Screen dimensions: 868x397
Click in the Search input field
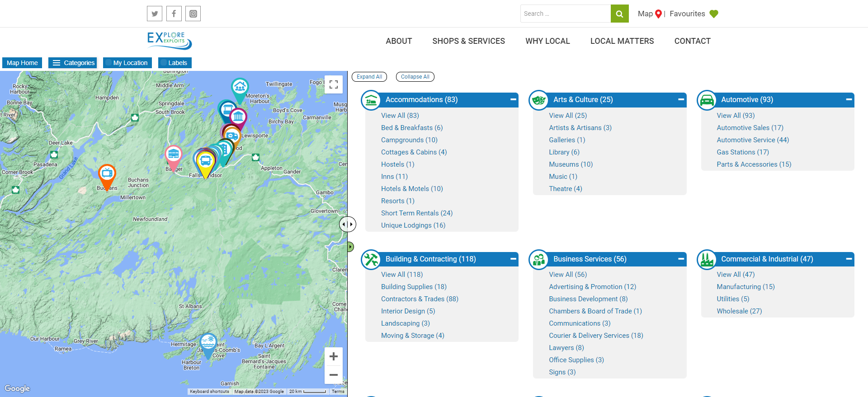pos(566,14)
